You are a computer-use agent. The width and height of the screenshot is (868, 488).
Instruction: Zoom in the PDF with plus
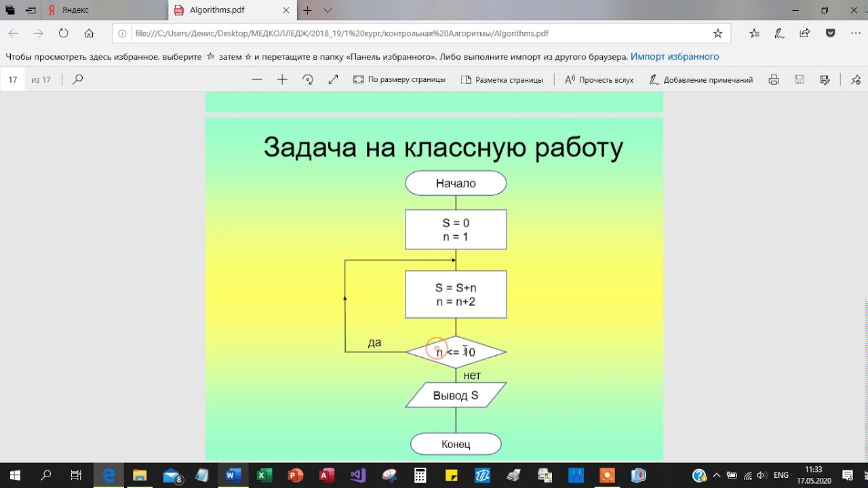[282, 79]
